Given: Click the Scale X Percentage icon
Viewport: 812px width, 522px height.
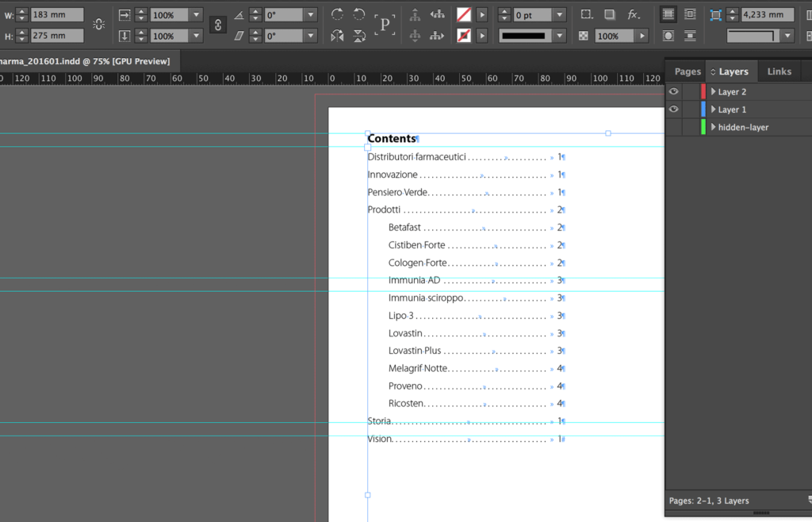Looking at the screenshot, I should pyautogui.click(x=124, y=15).
